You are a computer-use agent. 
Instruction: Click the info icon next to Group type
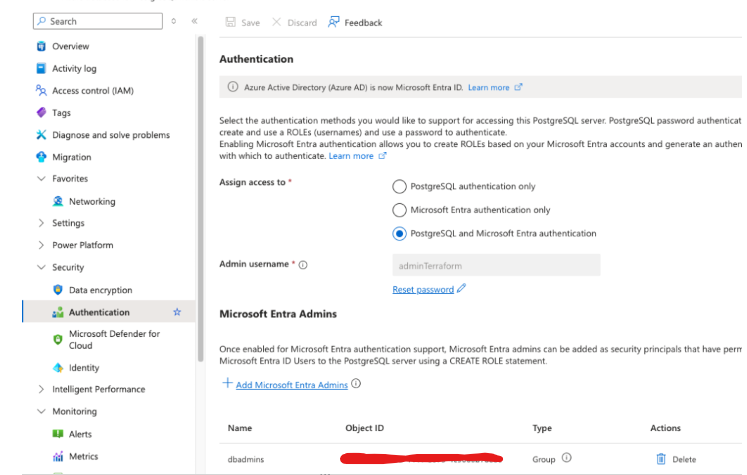click(x=566, y=458)
